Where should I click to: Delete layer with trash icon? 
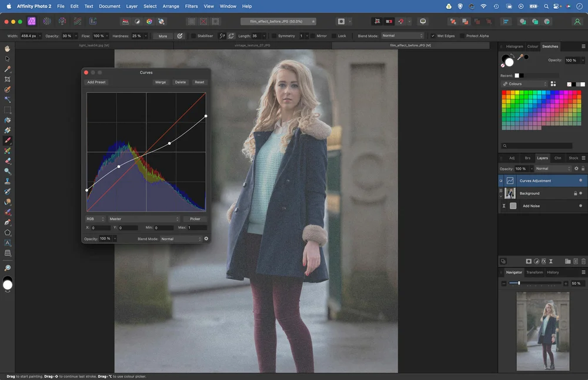pyautogui.click(x=583, y=261)
